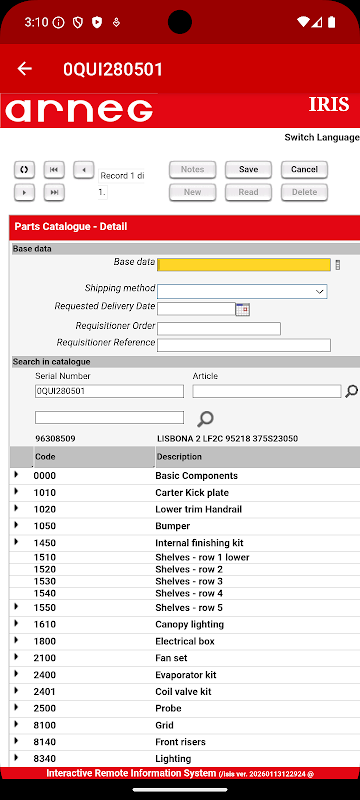Click the yellow Base data field

coord(244,265)
